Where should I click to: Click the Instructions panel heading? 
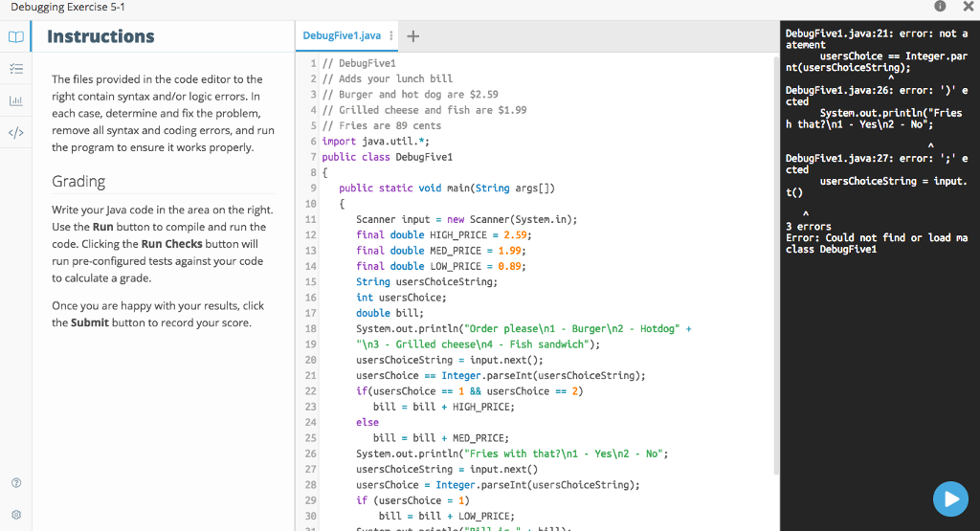pos(100,36)
